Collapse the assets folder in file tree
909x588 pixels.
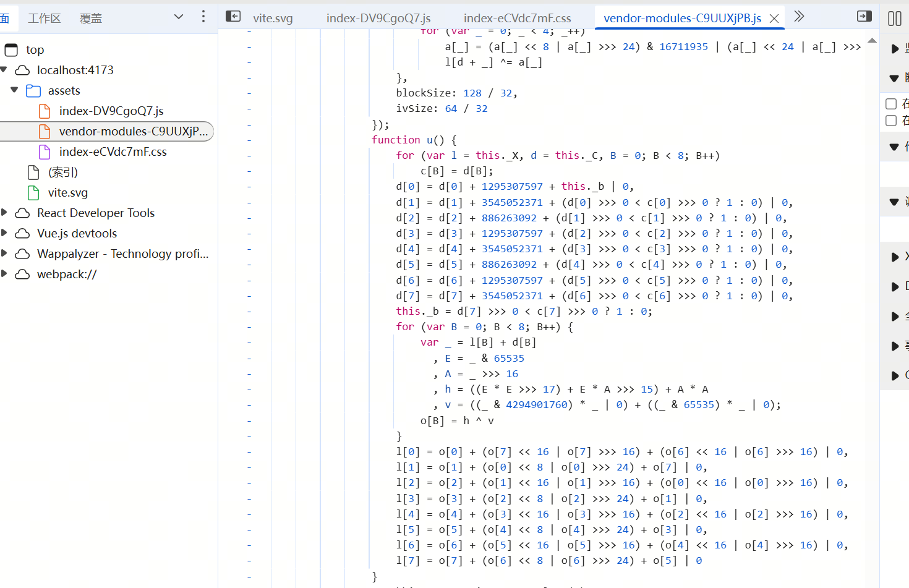coord(14,90)
